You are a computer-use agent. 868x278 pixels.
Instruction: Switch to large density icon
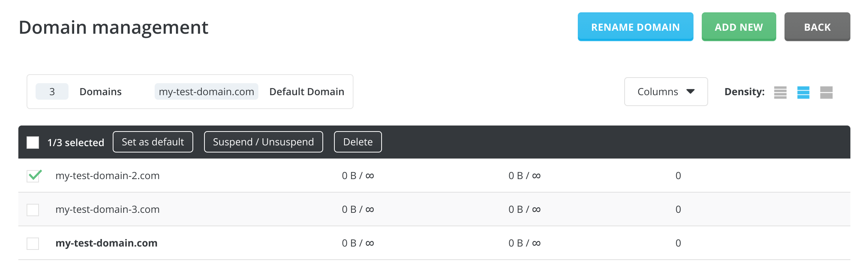click(826, 92)
